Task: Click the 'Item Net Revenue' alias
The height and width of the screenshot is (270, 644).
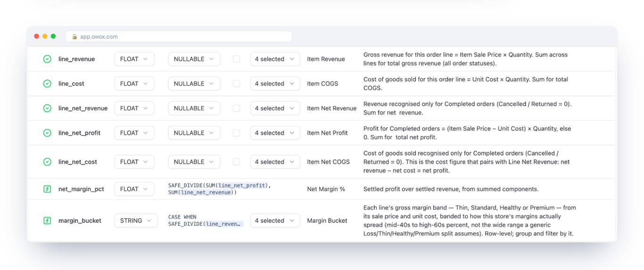Action: pyautogui.click(x=331, y=108)
